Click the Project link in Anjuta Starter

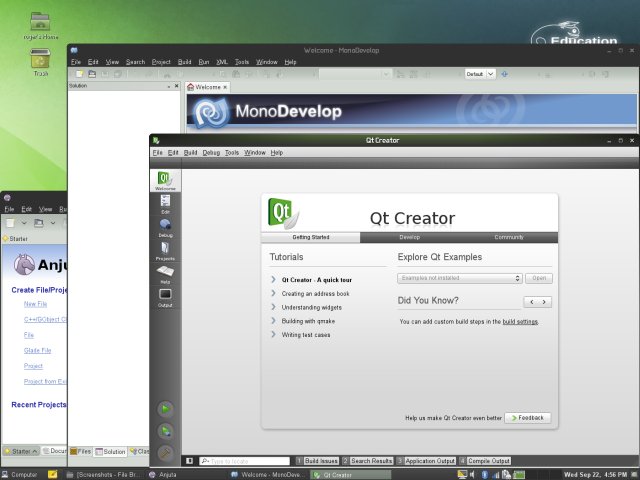tap(33, 366)
